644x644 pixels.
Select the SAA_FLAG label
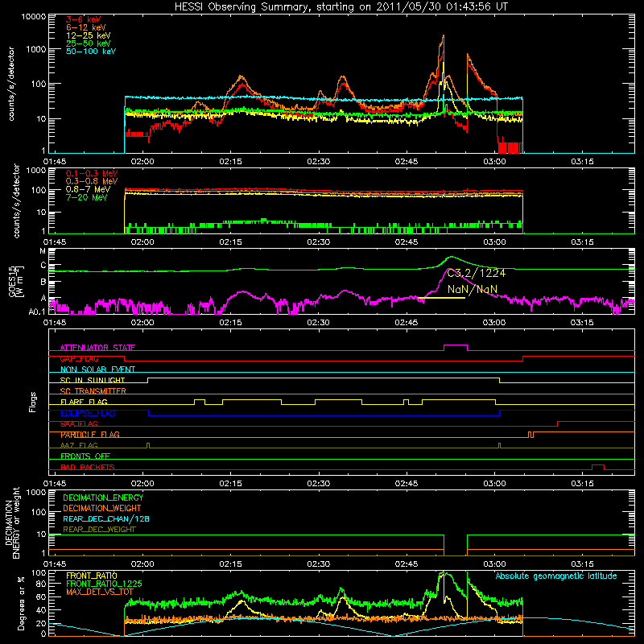point(79,424)
